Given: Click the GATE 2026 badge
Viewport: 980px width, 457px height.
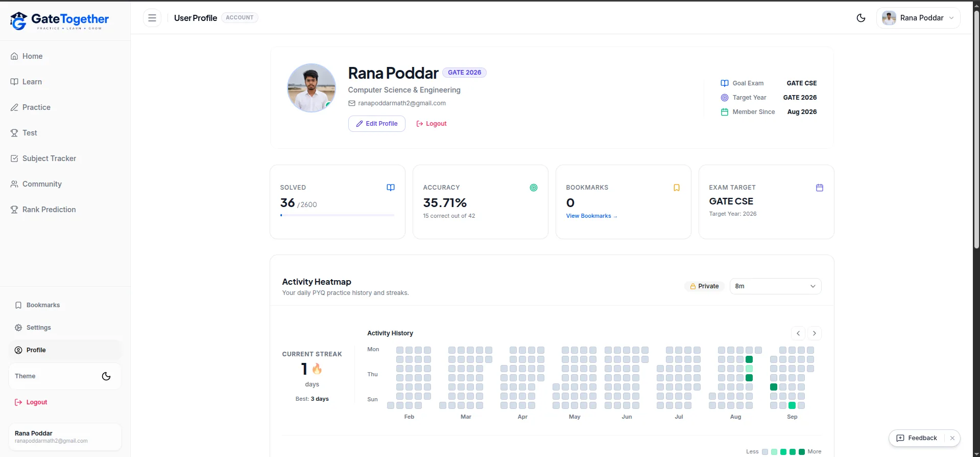Looking at the screenshot, I should (x=464, y=73).
